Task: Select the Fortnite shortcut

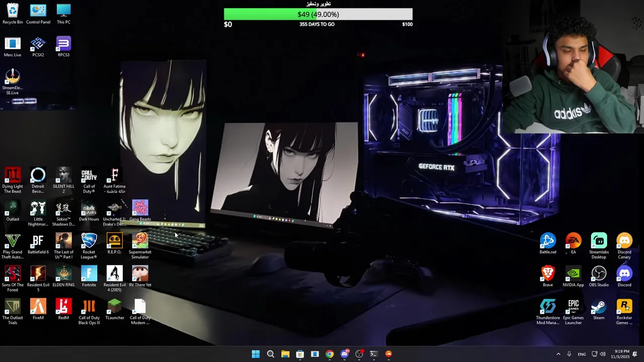Action: (89, 277)
